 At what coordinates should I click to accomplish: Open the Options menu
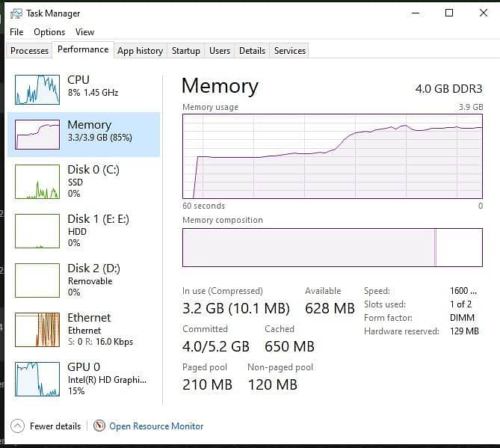pyautogui.click(x=49, y=32)
